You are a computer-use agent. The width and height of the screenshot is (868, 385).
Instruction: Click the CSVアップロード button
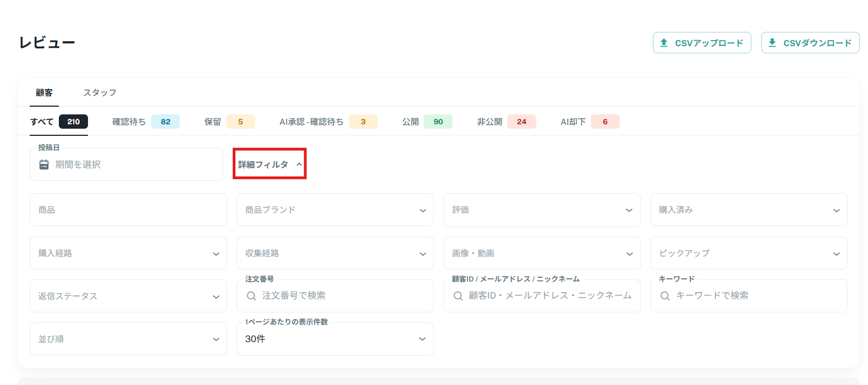702,43
